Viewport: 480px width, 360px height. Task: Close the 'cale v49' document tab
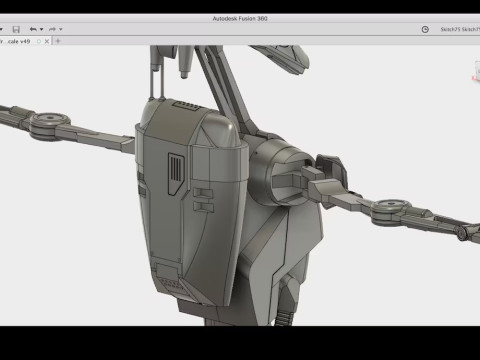[47, 41]
